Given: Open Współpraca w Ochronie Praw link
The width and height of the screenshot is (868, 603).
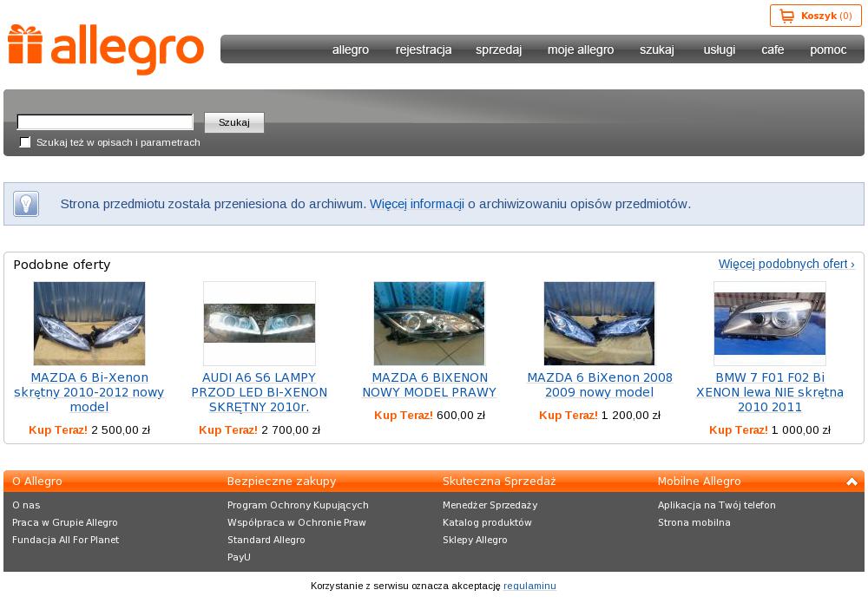Looking at the screenshot, I should (297, 522).
